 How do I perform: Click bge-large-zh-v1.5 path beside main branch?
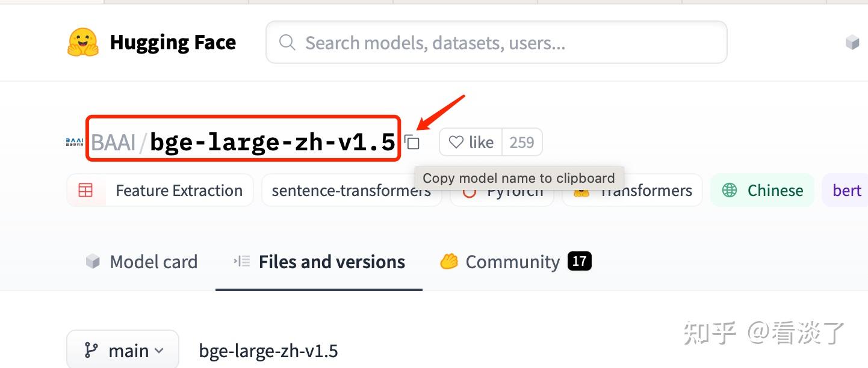click(x=268, y=351)
